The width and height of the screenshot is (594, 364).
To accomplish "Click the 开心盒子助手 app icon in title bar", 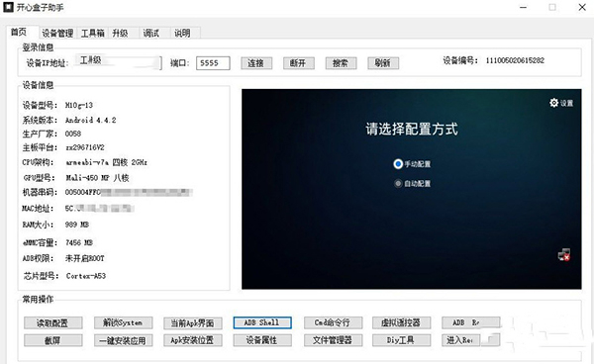I will tap(8, 7).
